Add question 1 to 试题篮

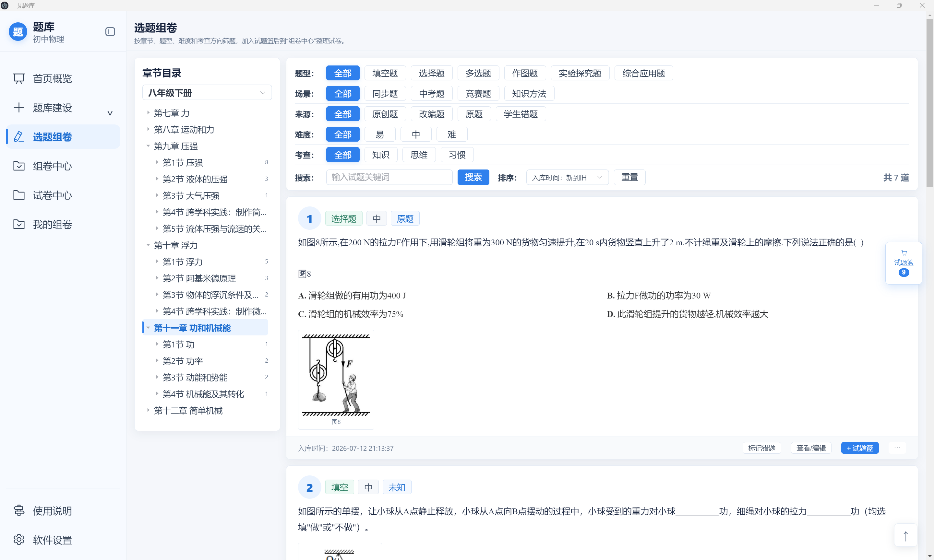click(x=860, y=448)
